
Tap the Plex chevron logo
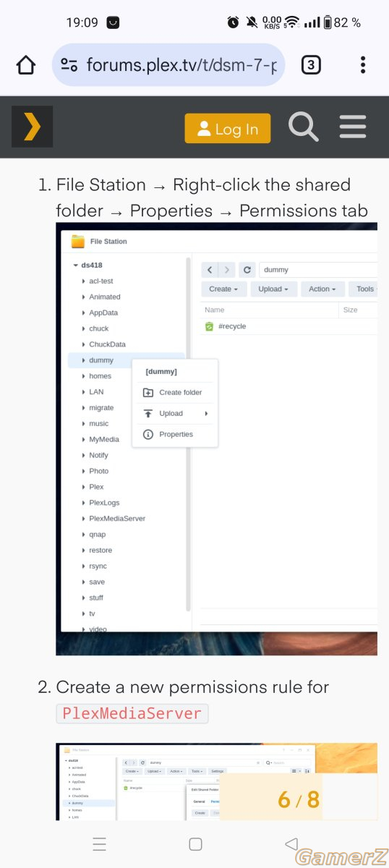point(33,127)
